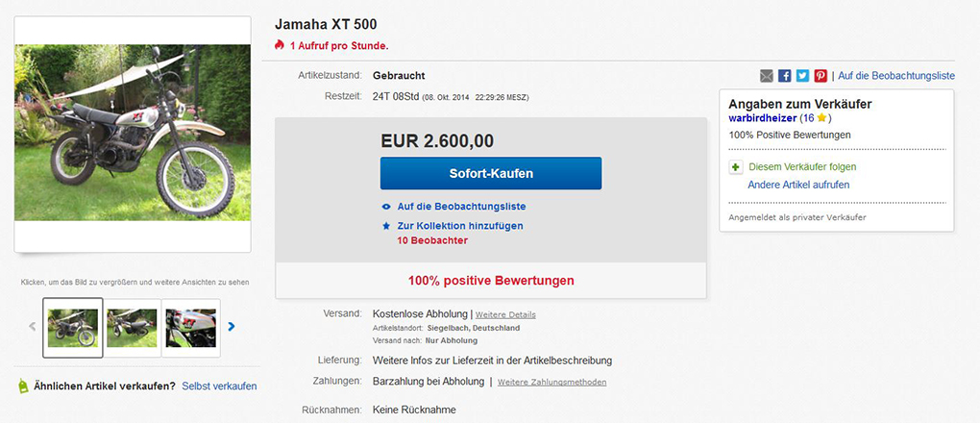The height and width of the screenshot is (423, 980).
Task: Pin listing on Pinterest
Action: tap(821, 75)
